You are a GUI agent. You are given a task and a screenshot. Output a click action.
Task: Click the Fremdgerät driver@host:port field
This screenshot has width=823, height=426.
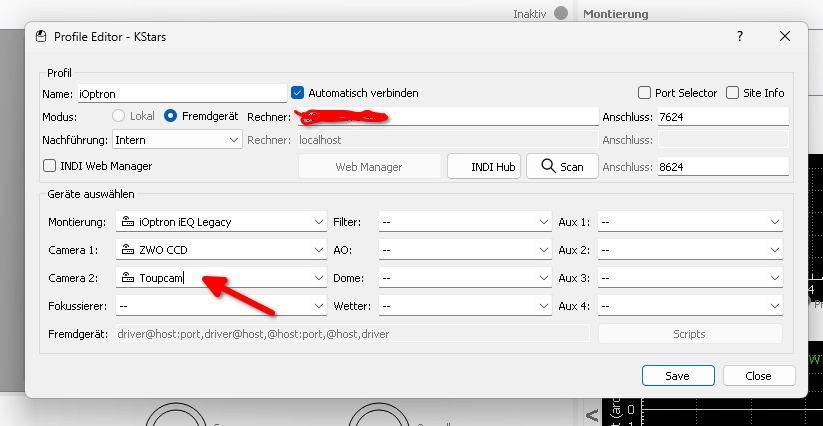tap(353, 334)
